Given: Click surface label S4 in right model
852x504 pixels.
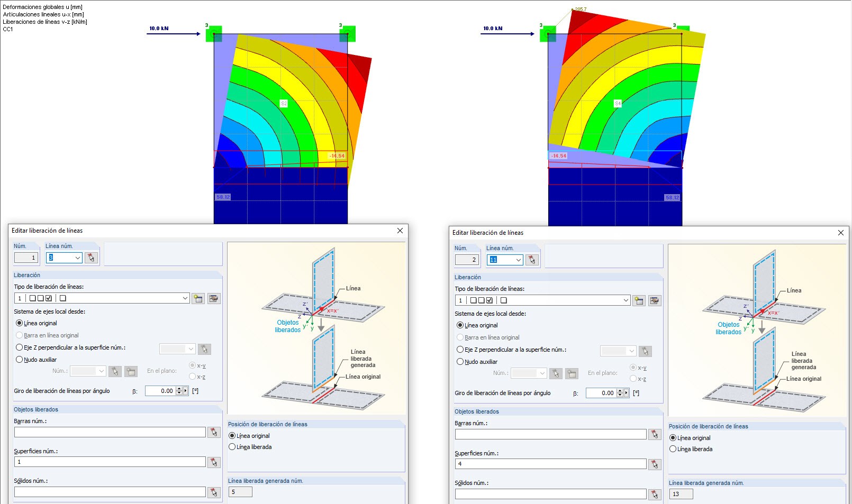Looking at the screenshot, I should click(x=618, y=104).
